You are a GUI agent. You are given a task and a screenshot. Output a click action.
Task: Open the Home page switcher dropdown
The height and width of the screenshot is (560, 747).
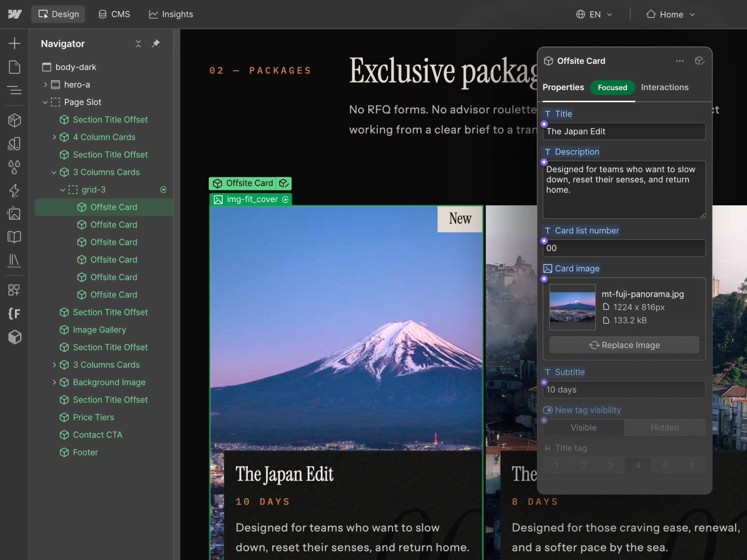pos(671,14)
